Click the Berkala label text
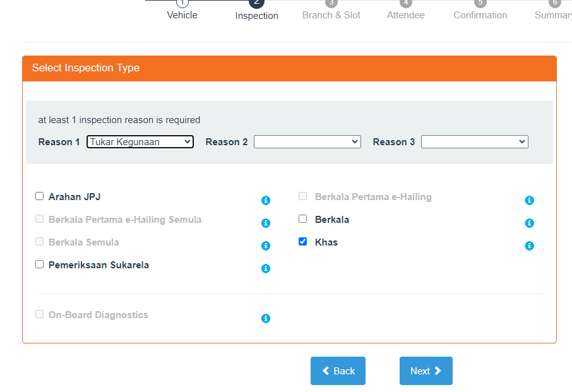The height and width of the screenshot is (392, 572). coord(332,220)
